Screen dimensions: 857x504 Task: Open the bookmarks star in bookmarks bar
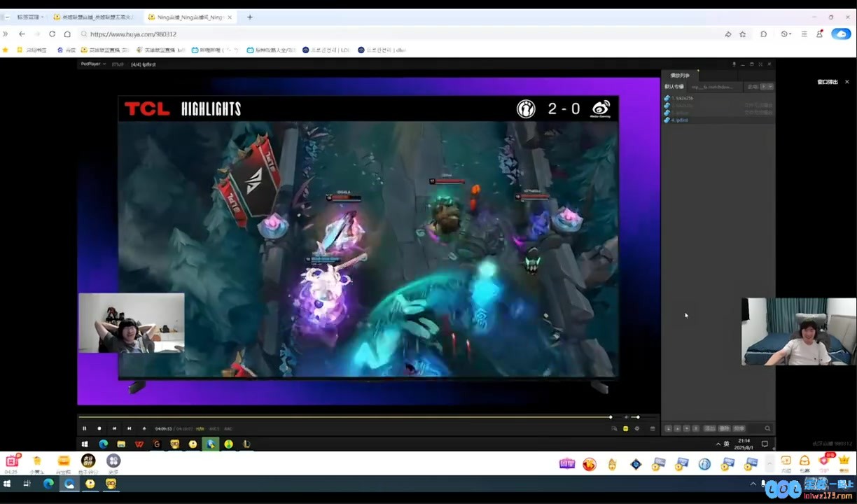click(x=6, y=50)
